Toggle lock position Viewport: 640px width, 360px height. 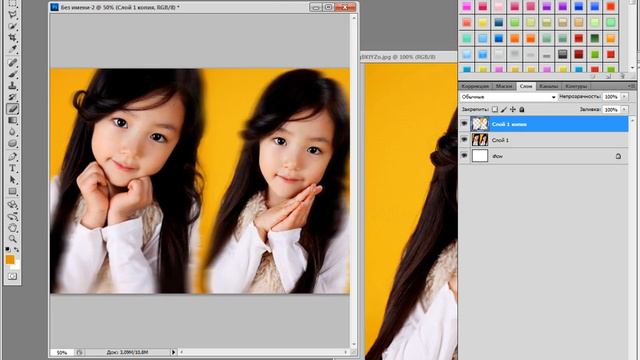click(513, 109)
